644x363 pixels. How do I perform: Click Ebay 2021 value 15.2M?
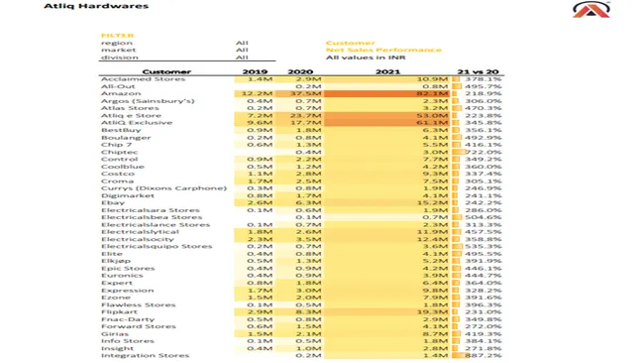[x=432, y=202]
